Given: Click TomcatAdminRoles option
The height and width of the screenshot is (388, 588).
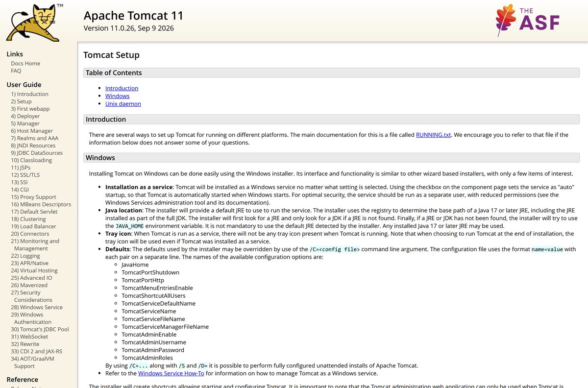Looking at the screenshot, I should point(147,358).
